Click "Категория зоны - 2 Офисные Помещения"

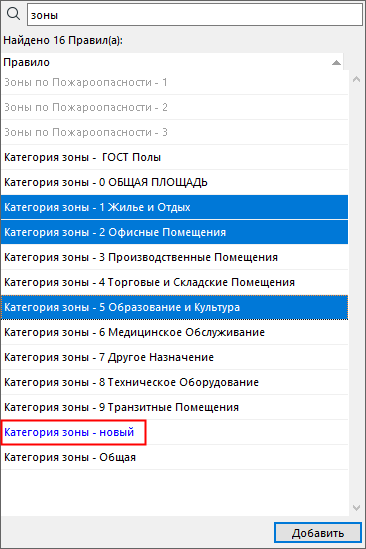coord(174,232)
